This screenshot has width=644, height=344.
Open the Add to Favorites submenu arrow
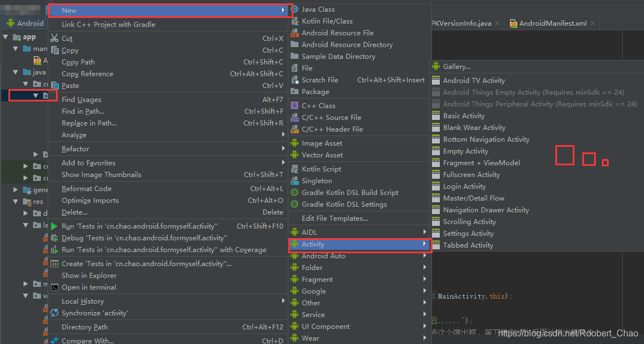coord(283,162)
